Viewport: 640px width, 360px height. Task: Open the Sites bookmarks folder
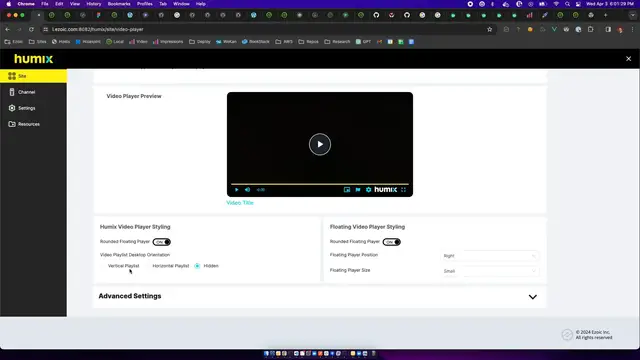click(37, 42)
